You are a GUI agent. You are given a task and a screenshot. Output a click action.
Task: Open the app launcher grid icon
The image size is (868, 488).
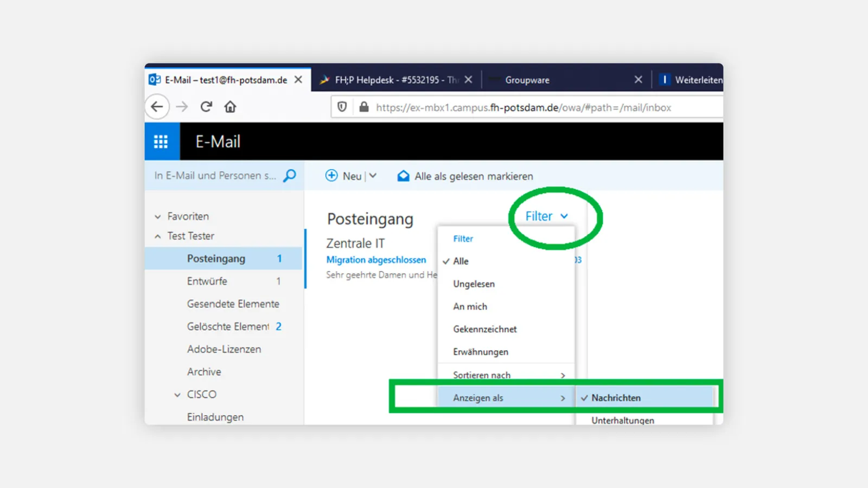161,142
